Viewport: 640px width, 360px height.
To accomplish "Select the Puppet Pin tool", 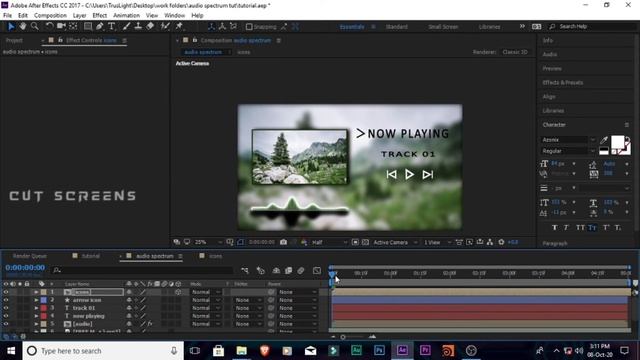I will pyautogui.click(x=179, y=27).
